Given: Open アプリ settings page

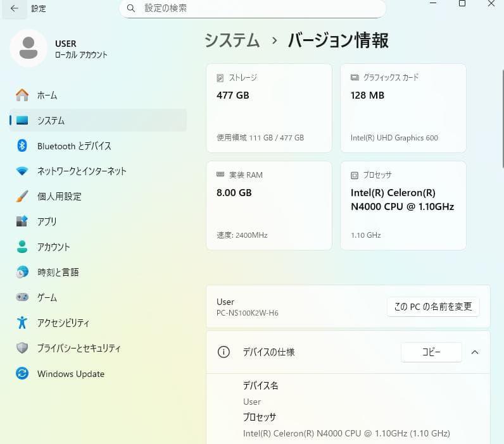Looking at the screenshot, I should pyautogui.click(x=98, y=221).
